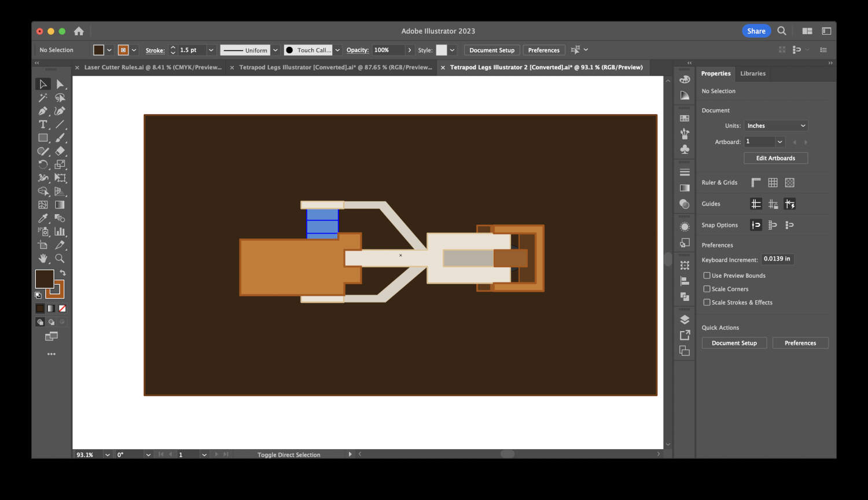The width and height of the screenshot is (868, 500).
Task: Open the graphic Style dropdown
Action: 453,50
